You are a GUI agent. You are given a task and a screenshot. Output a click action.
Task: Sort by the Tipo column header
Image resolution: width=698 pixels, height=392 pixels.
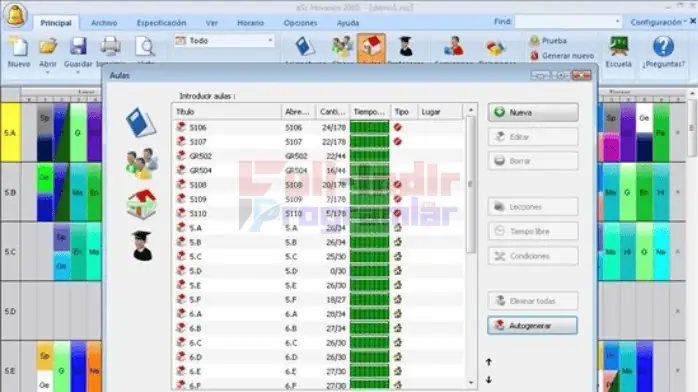(403, 112)
